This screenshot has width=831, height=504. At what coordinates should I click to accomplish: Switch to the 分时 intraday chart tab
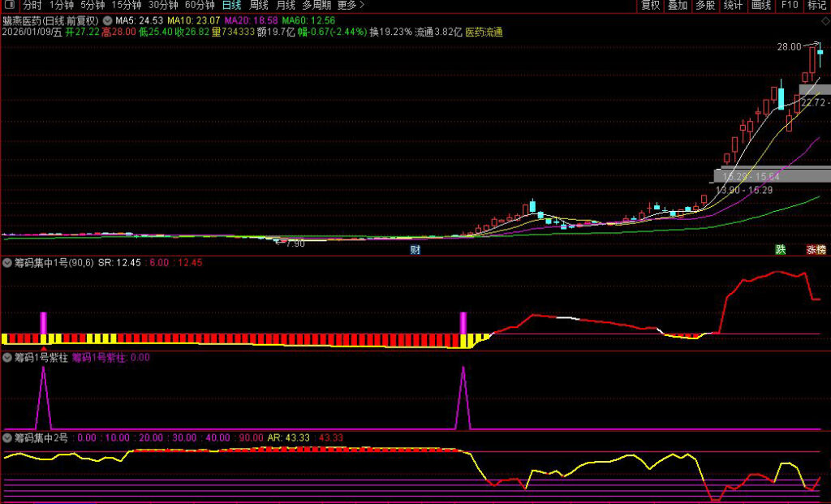pos(32,6)
